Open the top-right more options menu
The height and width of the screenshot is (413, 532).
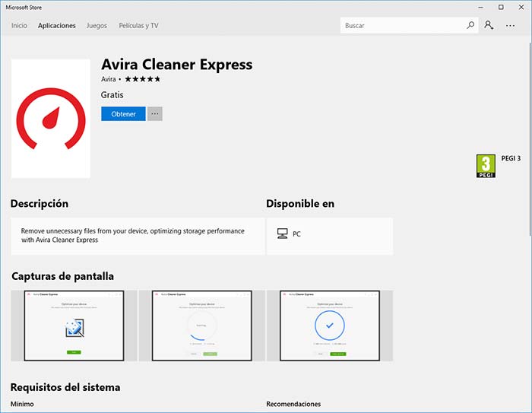510,25
